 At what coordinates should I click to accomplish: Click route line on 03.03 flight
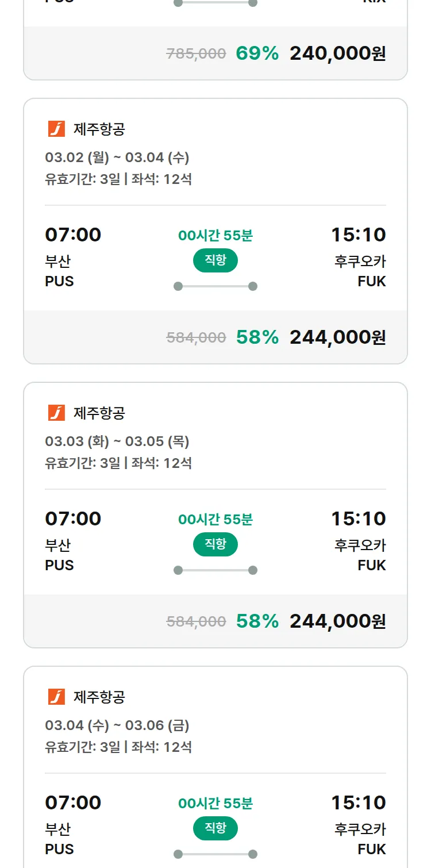(x=215, y=570)
